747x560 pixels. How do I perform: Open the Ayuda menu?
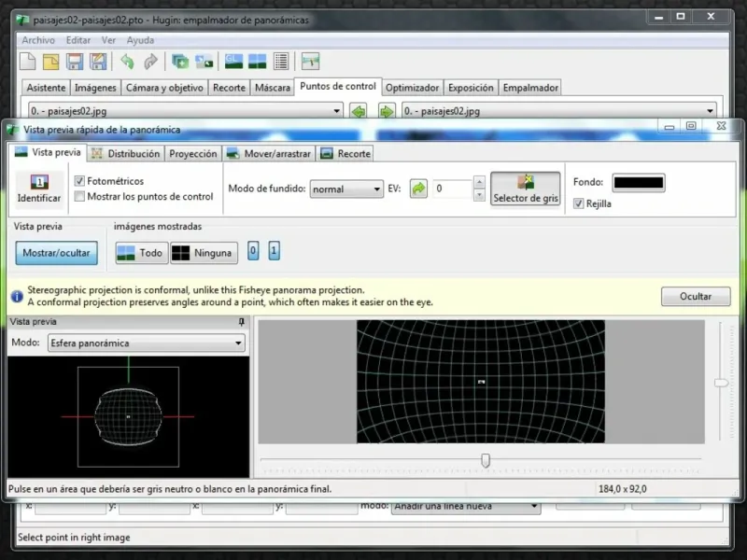click(x=140, y=40)
